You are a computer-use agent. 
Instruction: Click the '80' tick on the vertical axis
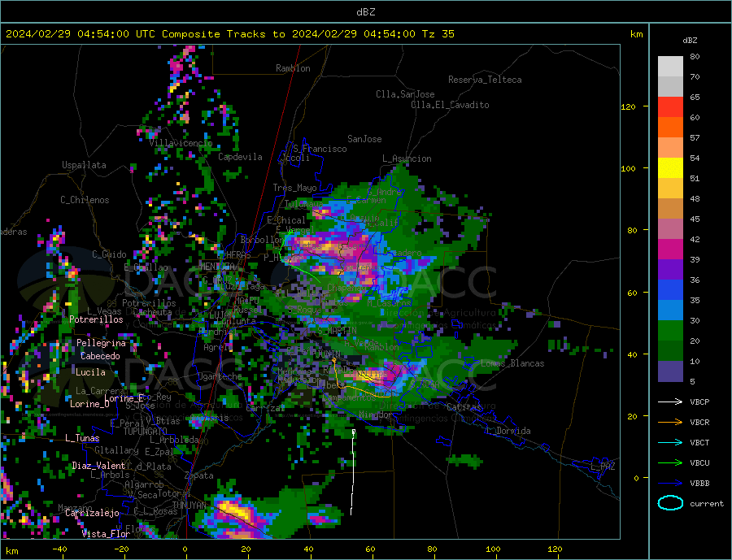(x=632, y=231)
